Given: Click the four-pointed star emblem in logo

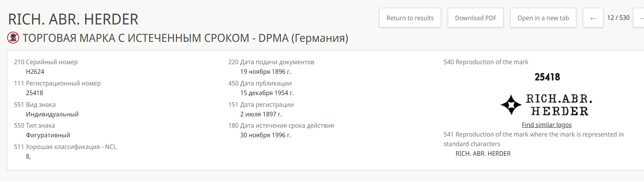Looking at the screenshot, I should pyautogui.click(x=511, y=105).
